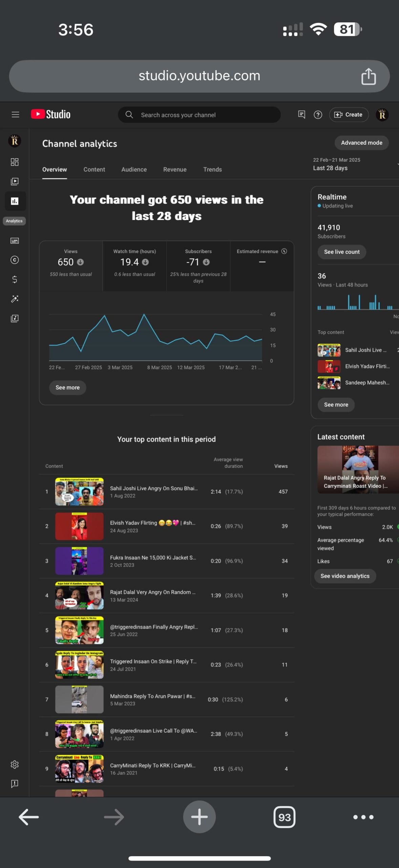The height and width of the screenshot is (868, 399).
Task: Click the search magnifier icon
Action: 129,115
